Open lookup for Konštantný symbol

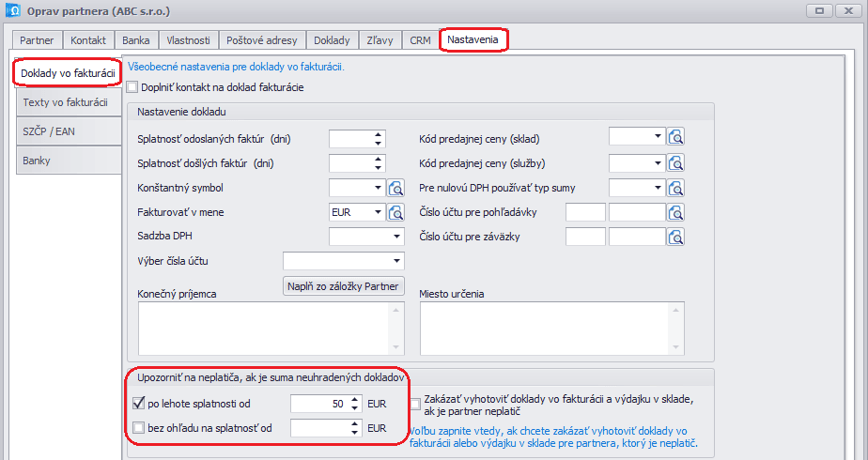[395, 188]
